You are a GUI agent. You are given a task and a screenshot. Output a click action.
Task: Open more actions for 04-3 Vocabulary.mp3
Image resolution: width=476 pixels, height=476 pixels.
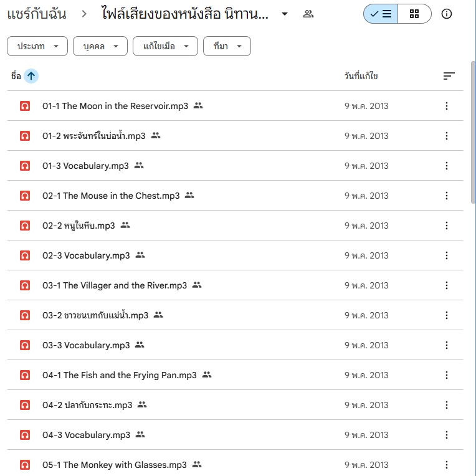446,435
